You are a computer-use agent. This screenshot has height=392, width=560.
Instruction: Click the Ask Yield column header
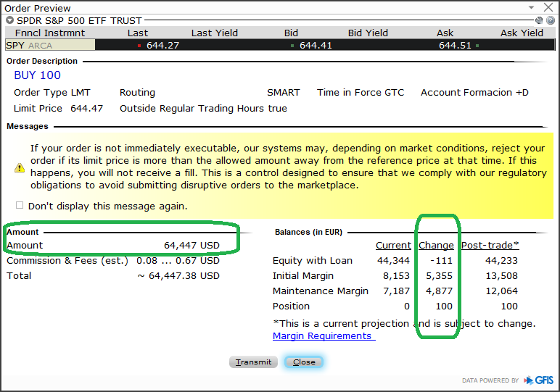522,33
